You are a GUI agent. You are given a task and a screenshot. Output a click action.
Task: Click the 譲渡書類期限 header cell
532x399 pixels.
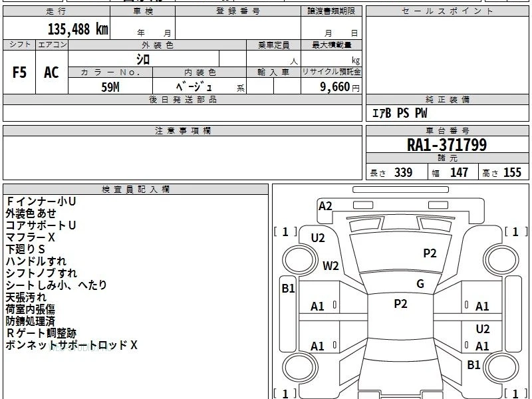331,11
